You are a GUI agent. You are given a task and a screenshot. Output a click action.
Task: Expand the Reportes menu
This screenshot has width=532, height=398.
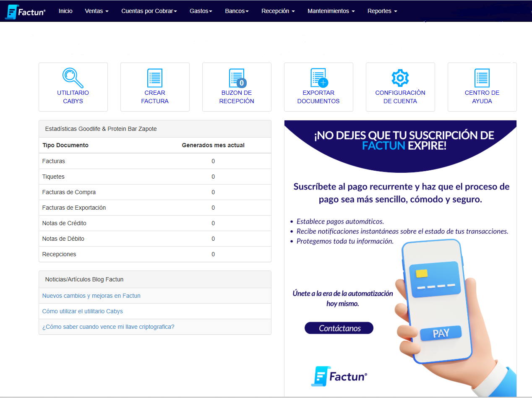[x=382, y=11]
